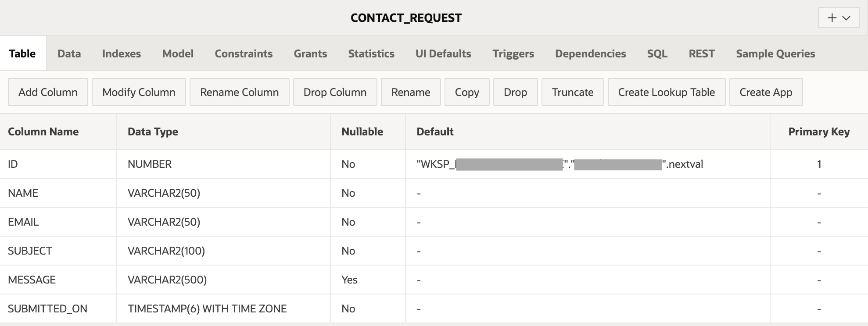Viewport: 868px width, 326px height.
Task: View the Constraints tab
Action: coord(244,53)
